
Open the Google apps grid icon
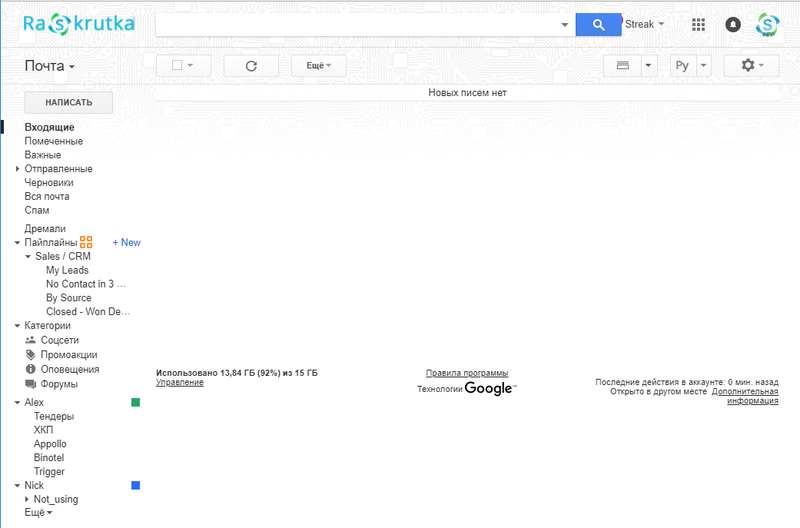pyautogui.click(x=698, y=24)
